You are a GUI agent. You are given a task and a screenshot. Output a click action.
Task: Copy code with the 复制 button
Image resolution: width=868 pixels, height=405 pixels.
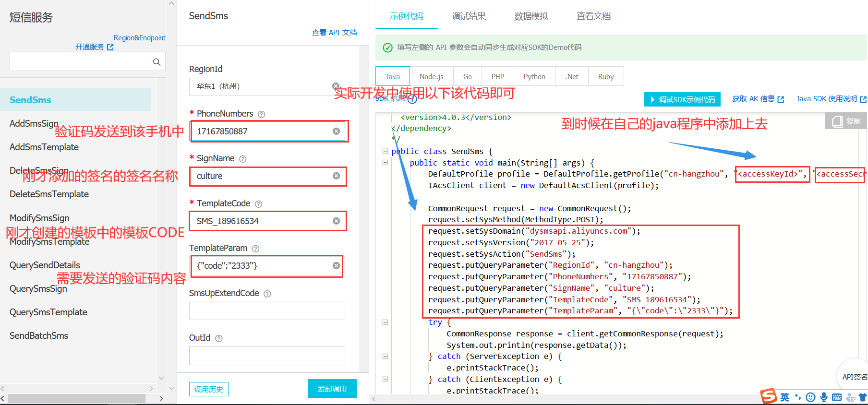846,121
